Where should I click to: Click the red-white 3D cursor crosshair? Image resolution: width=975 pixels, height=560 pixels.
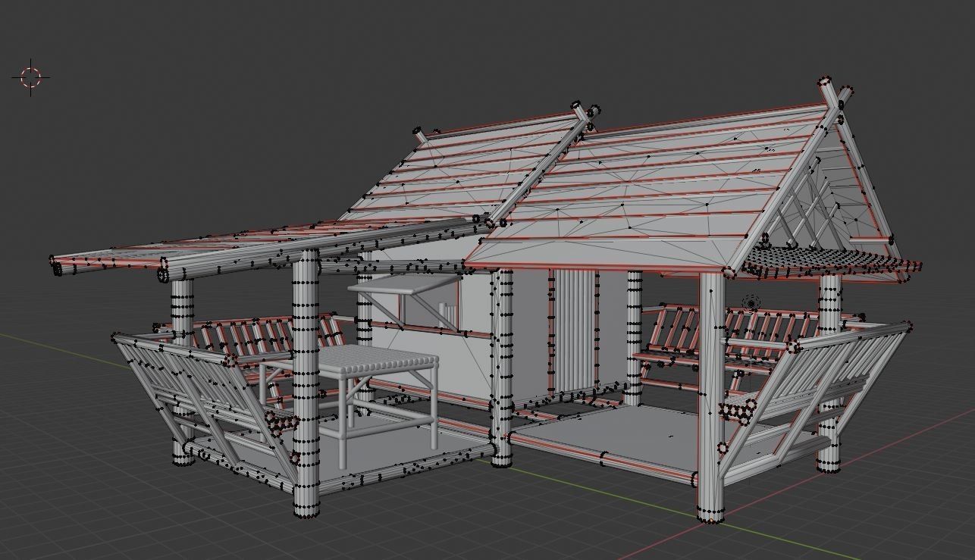pos(31,77)
